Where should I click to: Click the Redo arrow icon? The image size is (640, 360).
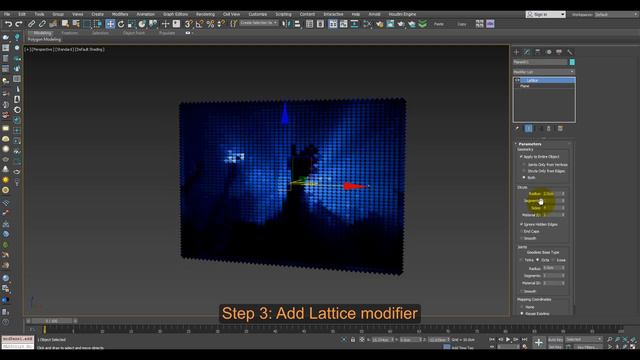pos(18,24)
